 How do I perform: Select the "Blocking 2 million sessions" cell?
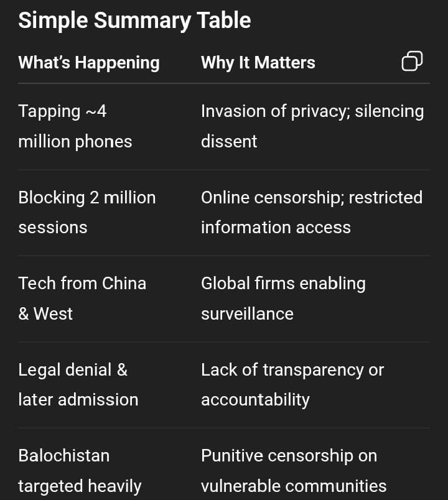click(x=86, y=212)
